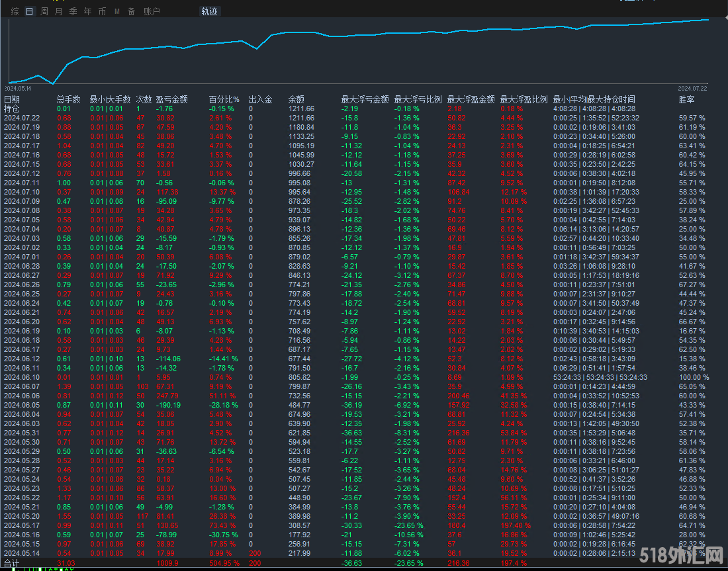Screen dimensions: 728x571
Task: Click the 盈亏金额 column header
Action: 172,99
